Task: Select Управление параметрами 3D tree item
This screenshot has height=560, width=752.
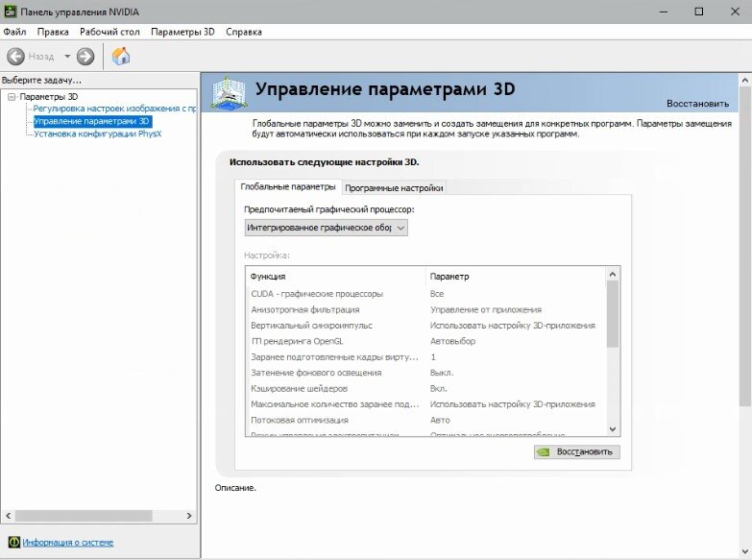Action: pos(92,121)
